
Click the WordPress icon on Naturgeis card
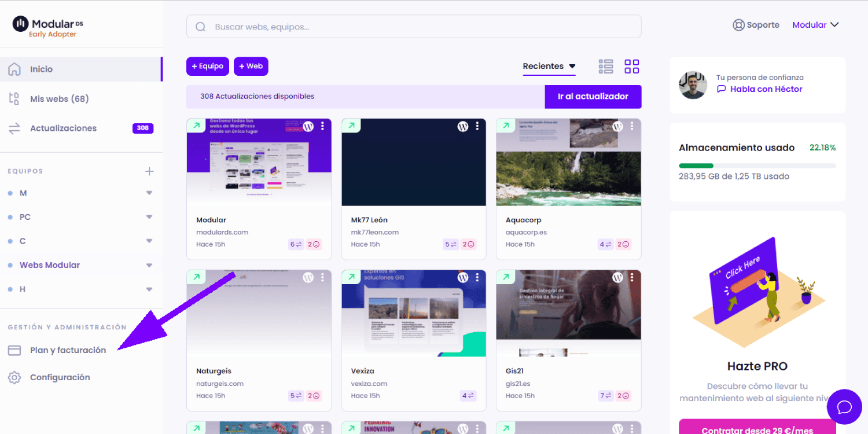click(308, 277)
